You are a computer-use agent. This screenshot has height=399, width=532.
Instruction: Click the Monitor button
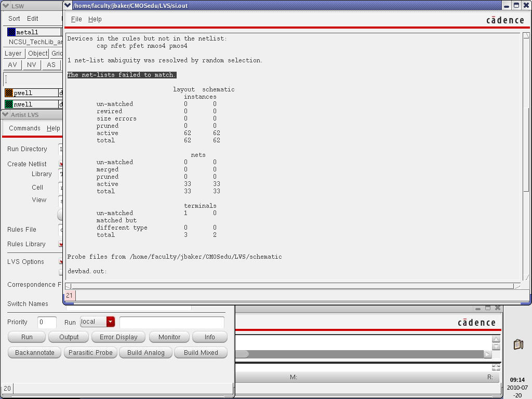pos(169,337)
